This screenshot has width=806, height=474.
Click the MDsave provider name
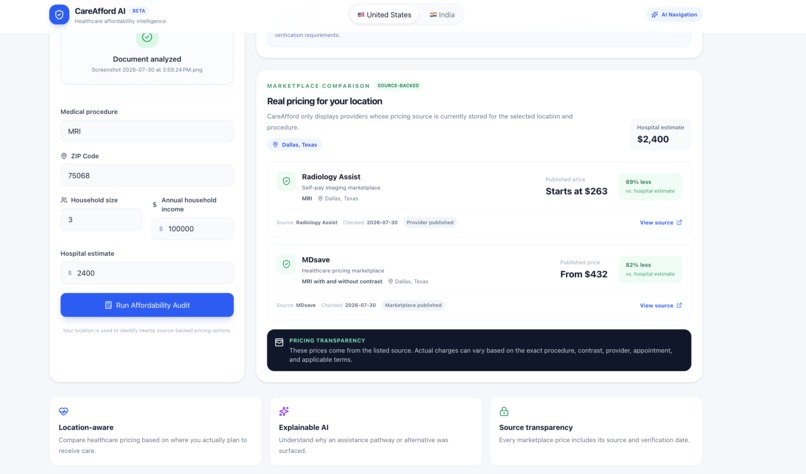[x=316, y=260]
